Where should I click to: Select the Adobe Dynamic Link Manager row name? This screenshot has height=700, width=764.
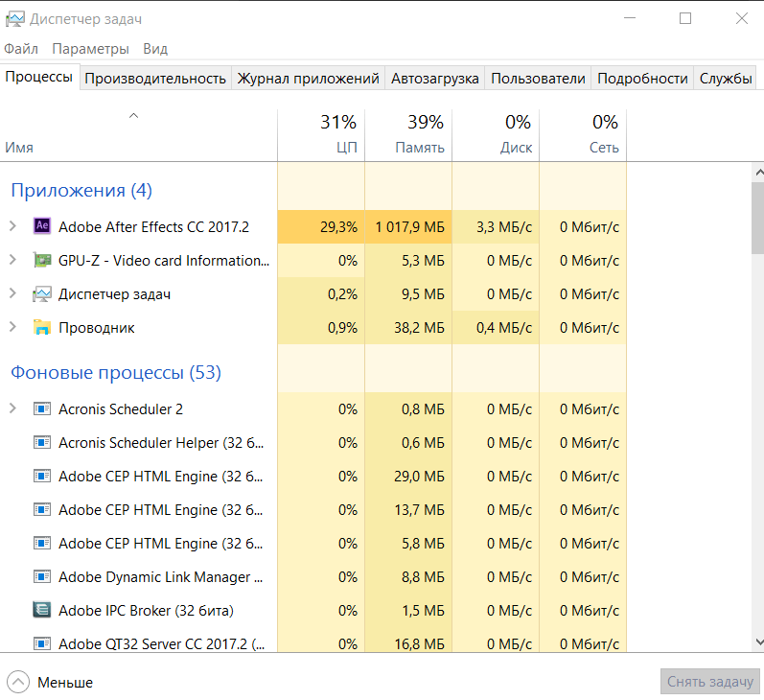point(160,577)
